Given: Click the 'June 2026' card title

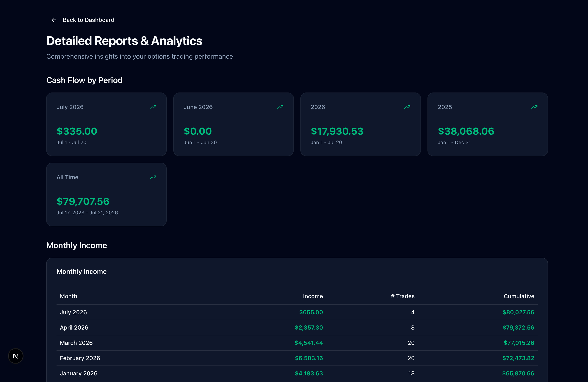Looking at the screenshot, I should pos(198,107).
